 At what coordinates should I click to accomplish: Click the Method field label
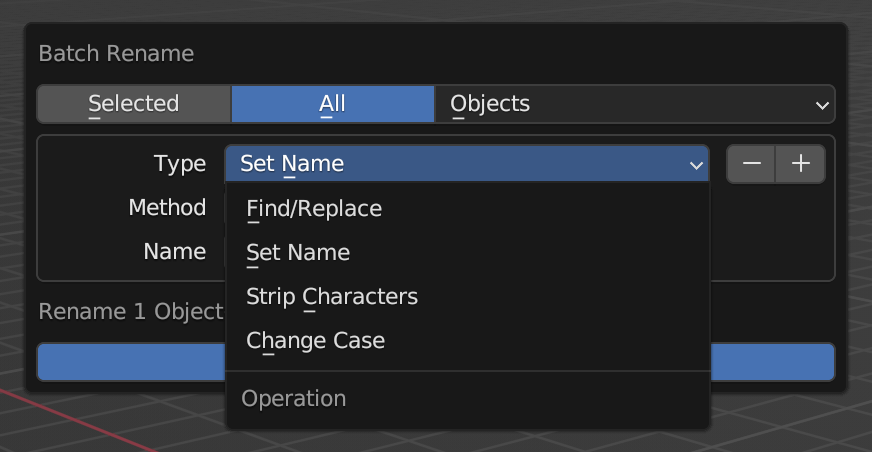(167, 208)
